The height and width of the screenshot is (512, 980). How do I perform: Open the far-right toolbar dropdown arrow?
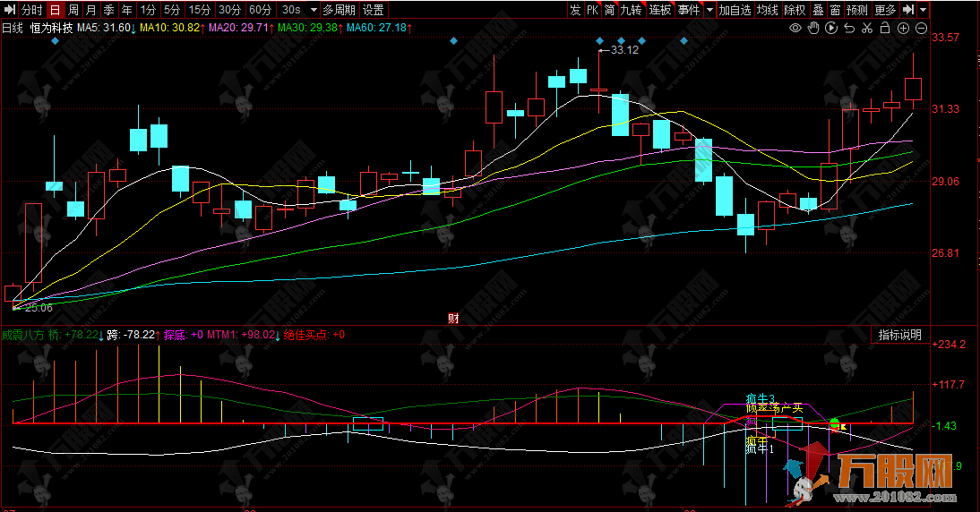(x=924, y=10)
